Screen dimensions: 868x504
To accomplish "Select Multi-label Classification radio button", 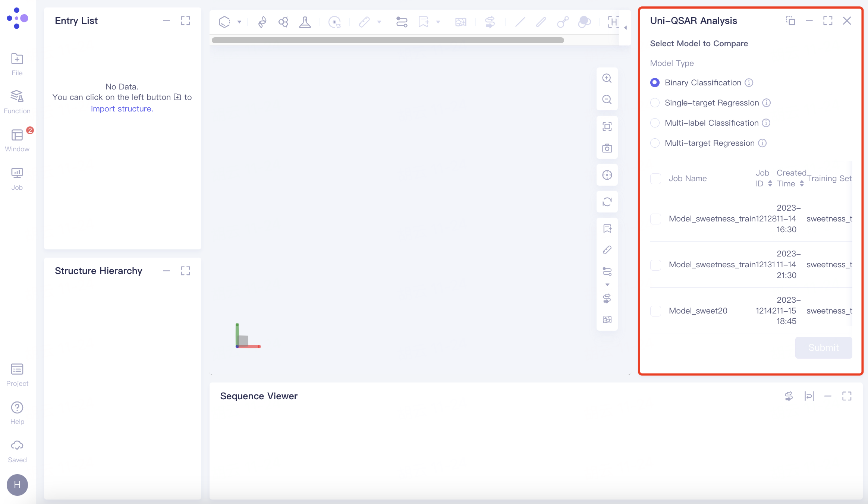I will [655, 123].
